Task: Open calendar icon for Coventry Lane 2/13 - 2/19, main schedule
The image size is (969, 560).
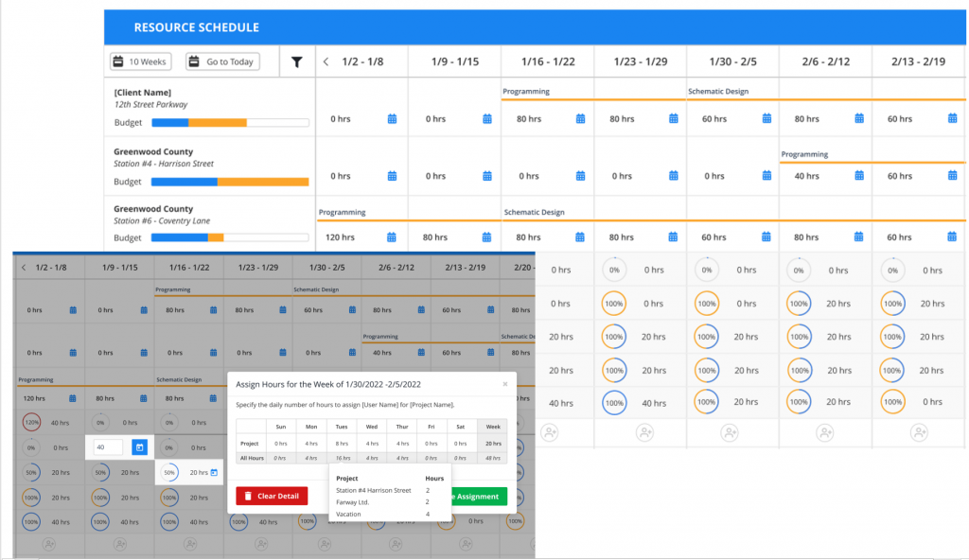Action: point(952,236)
